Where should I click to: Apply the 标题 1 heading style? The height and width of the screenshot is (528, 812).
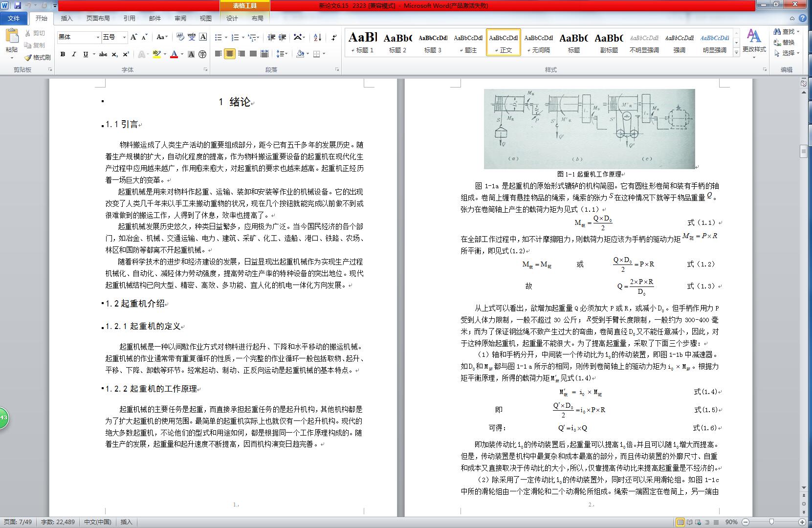(x=362, y=42)
